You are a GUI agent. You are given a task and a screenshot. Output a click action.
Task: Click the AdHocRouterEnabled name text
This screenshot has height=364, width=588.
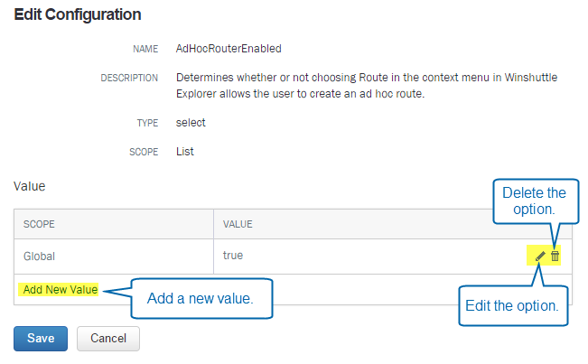click(x=229, y=49)
